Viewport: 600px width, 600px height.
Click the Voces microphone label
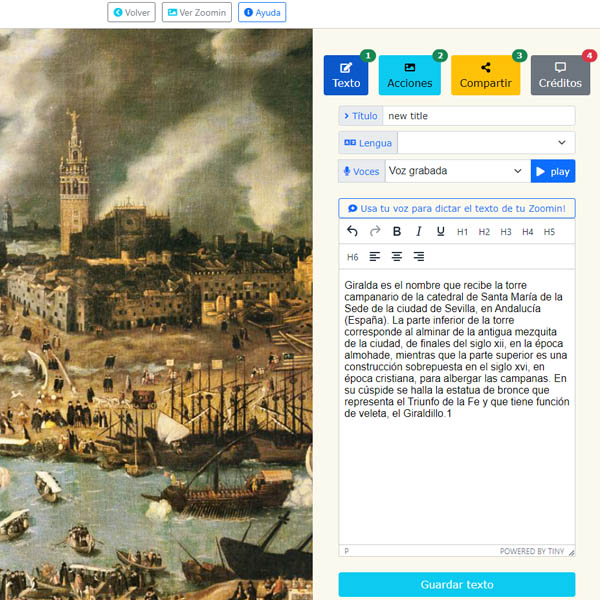pyautogui.click(x=362, y=171)
